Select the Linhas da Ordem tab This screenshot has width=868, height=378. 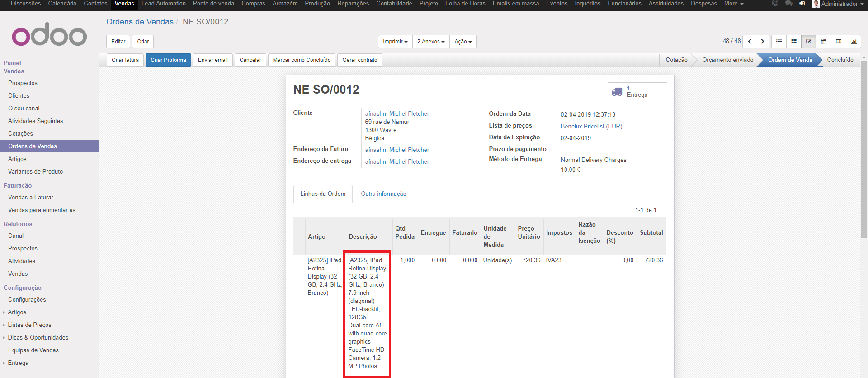pos(323,194)
